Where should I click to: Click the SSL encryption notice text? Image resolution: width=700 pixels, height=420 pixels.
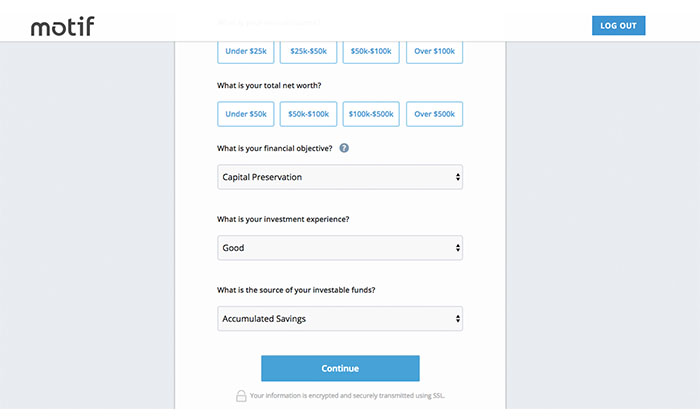pyautogui.click(x=347, y=395)
